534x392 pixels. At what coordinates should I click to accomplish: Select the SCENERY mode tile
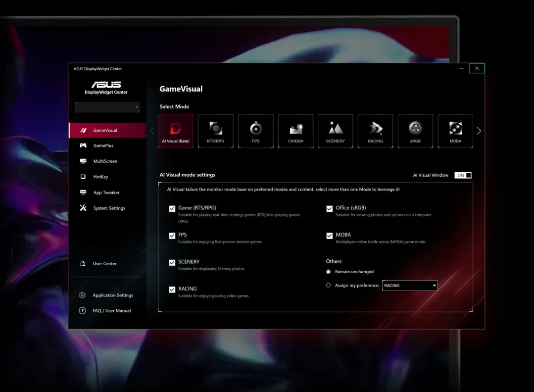[x=336, y=131]
